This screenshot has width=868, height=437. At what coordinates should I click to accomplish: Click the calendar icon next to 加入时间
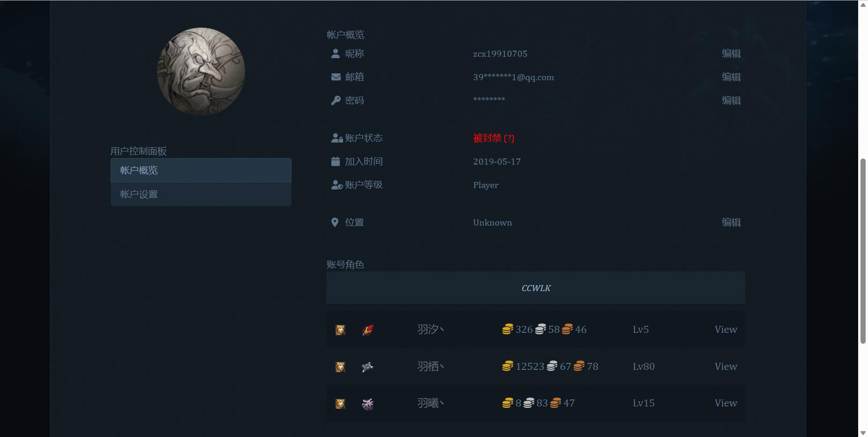click(x=335, y=161)
